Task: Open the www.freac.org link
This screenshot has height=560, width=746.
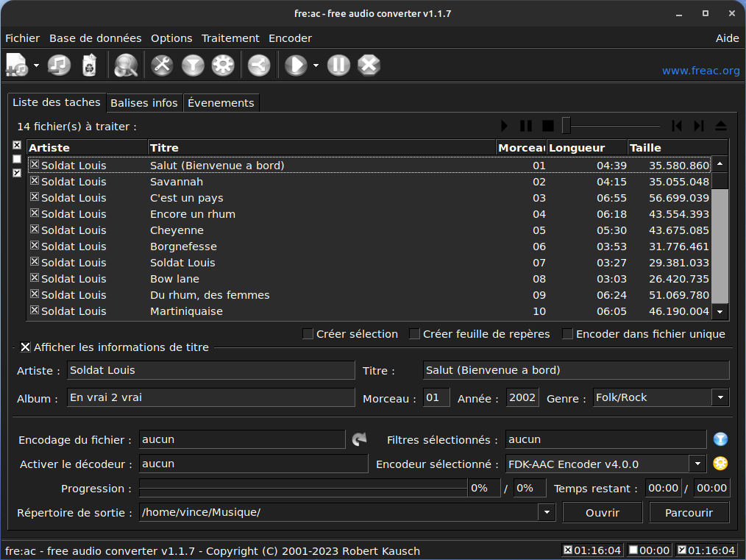Action: 700,71
